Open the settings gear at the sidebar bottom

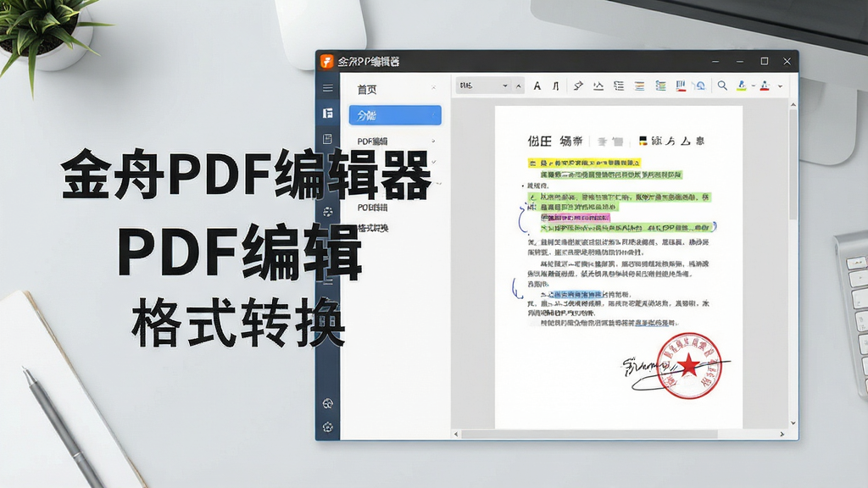(x=328, y=427)
